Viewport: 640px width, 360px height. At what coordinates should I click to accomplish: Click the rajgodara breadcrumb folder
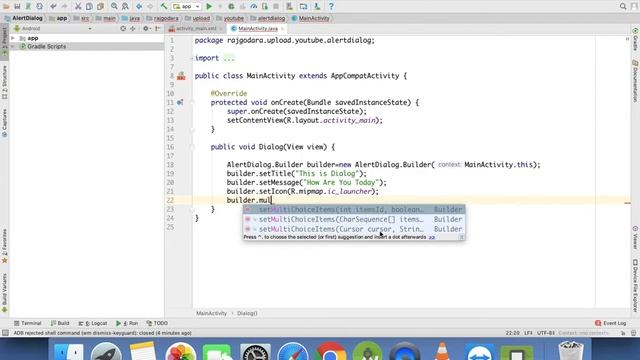[x=162, y=18]
